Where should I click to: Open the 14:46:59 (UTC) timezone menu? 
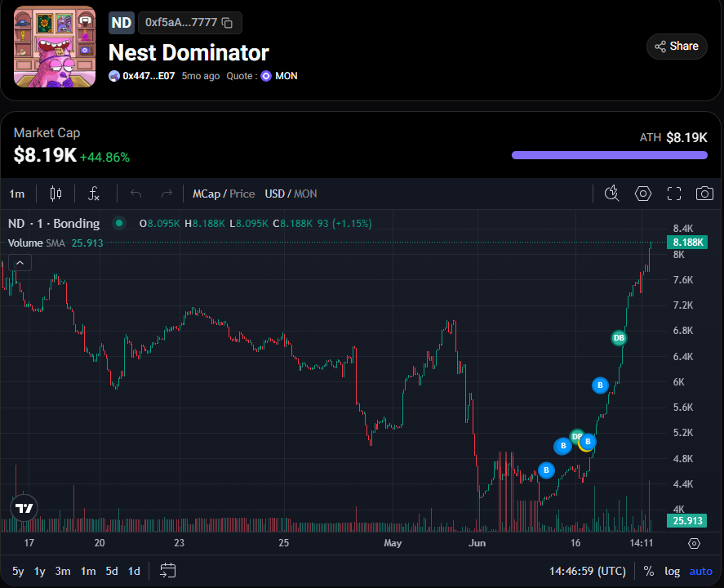[x=588, y=572]
